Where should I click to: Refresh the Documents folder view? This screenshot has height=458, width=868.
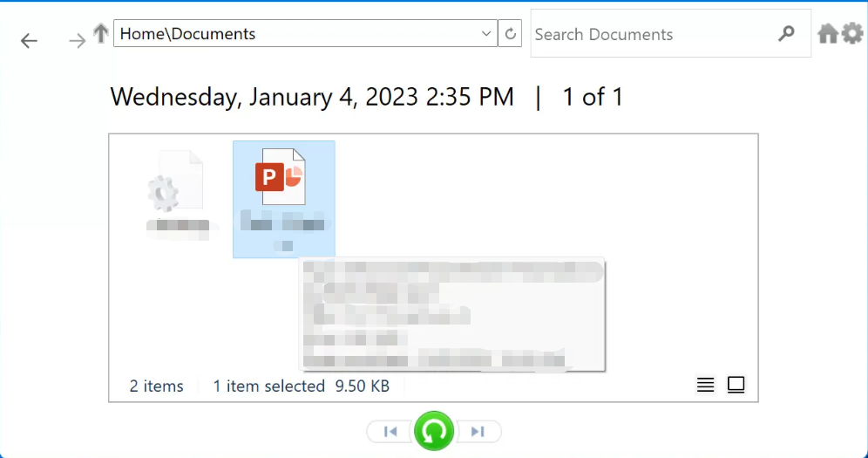click(x=511, y=34)
